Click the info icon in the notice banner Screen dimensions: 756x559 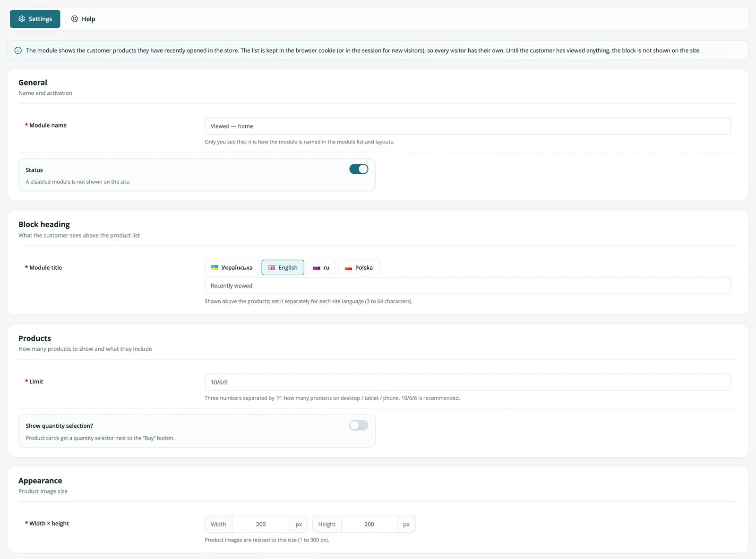click(x=18, y=51)
